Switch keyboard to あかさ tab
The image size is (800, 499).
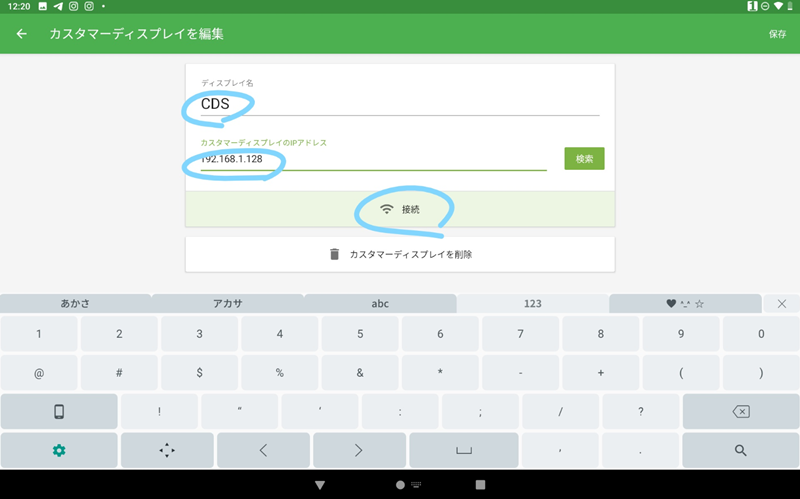pos(76,304)
